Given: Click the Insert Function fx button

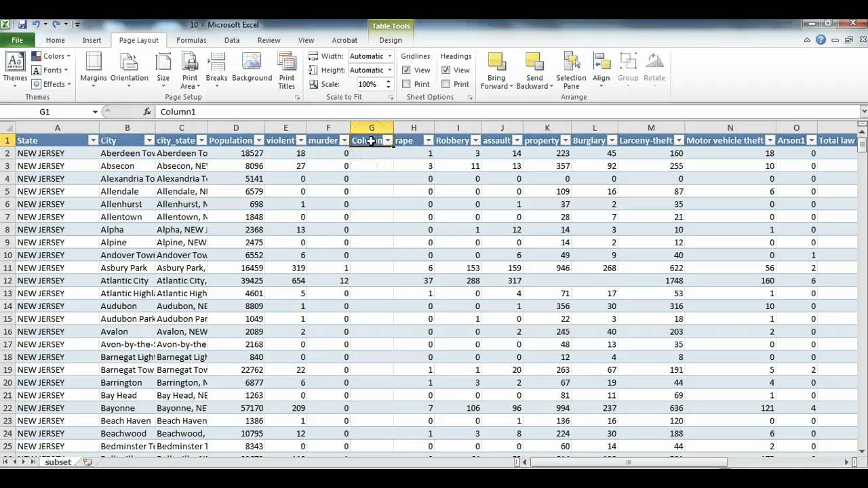Looking at the screenshot, I should [x=147, y=112].
